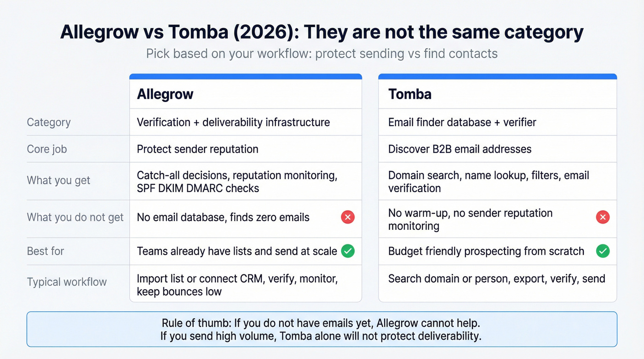Click the red X icon in Tomba column
The height and width of the screenshot is (359, 644).
603,217
